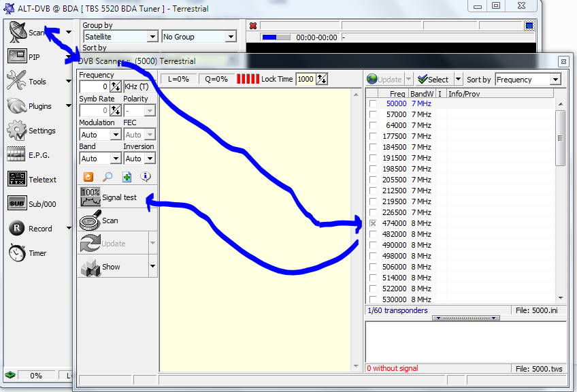
Task: Tick the 506000 frequency checkbox
Action: (372, 267)
